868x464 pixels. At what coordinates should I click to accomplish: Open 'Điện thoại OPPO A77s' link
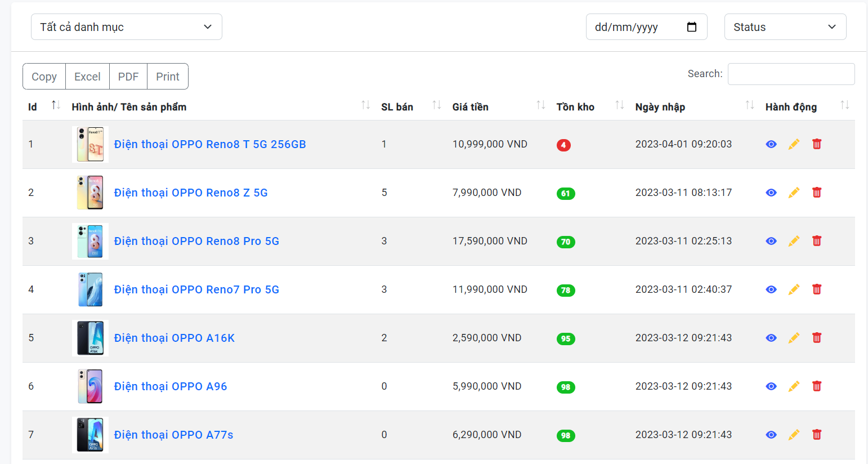(173, 435)
